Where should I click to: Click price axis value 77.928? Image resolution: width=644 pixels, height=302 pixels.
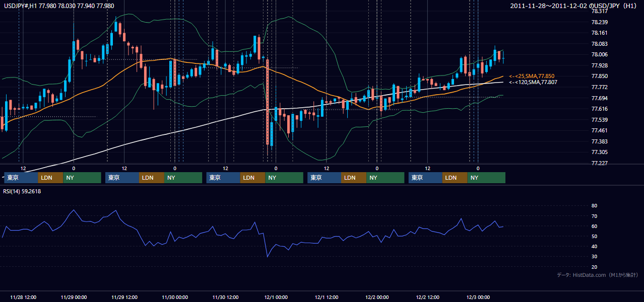tap(599, 65)
